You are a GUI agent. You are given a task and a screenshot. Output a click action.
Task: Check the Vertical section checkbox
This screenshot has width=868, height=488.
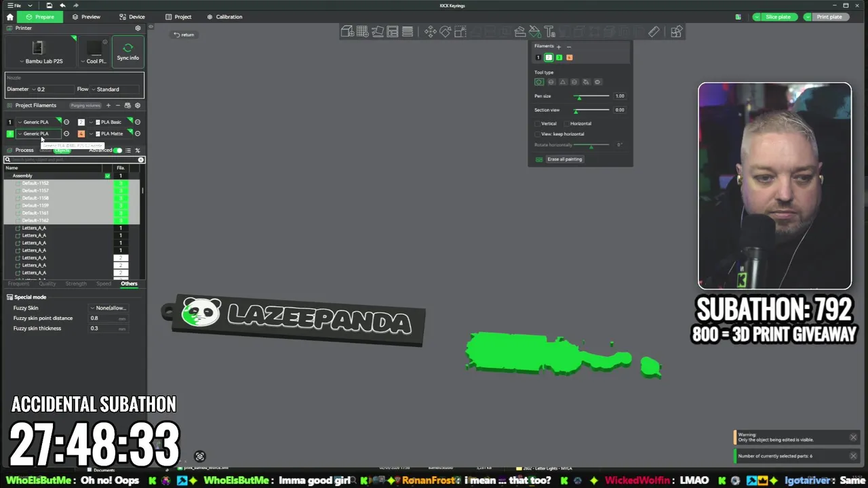coord(538,124)
